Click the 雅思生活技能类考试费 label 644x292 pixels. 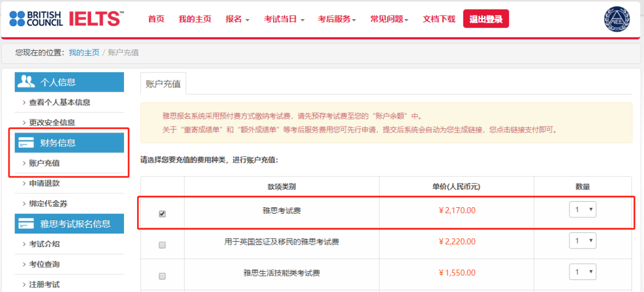pyautogui.click(x=281, y=273)
